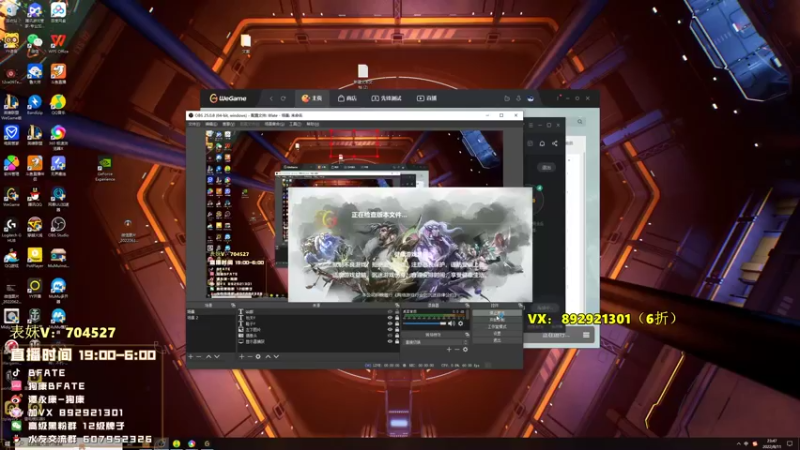
Task: Click the WeGame logo in the launcher
Action: tap(228, 98)
